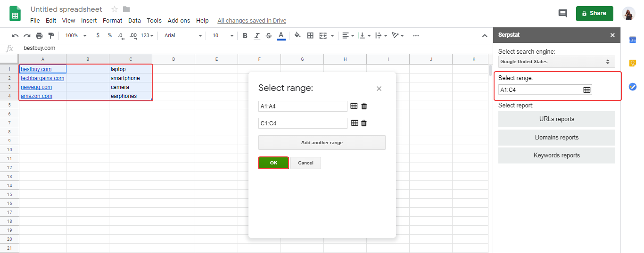
Task: Click the Google Sheets home logo
Action: (16, 13)
